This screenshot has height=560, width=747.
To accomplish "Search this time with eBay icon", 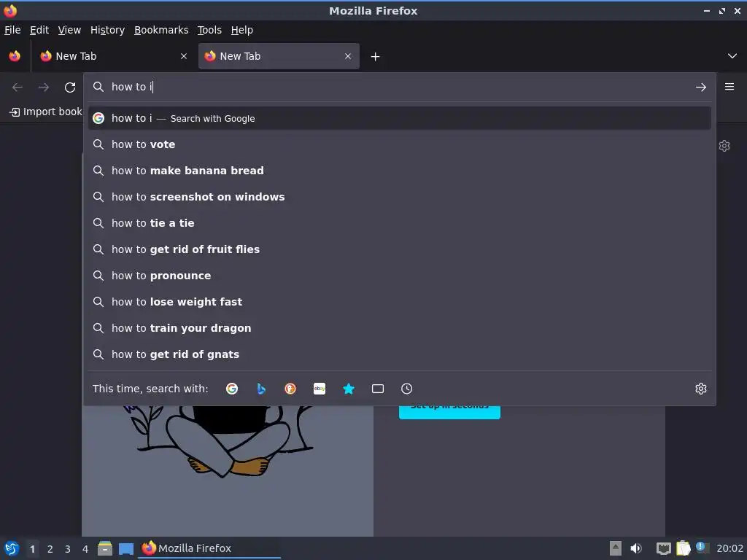I will 320,389.
